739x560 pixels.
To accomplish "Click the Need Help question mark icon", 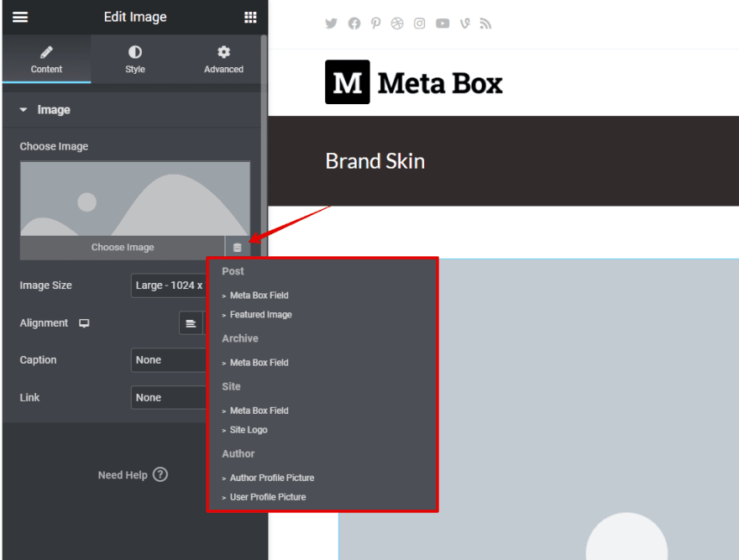I will click(160, 474).
